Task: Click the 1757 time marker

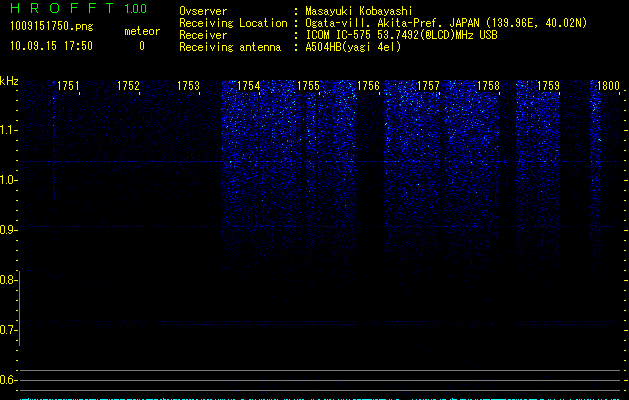Action: click(x=428, y=86)
